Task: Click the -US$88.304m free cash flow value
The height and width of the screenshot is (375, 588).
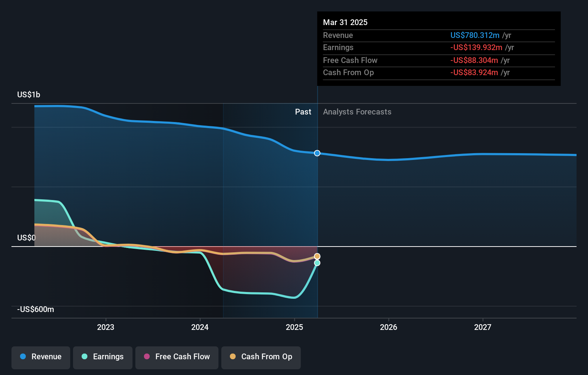Action: coord(474,60)
